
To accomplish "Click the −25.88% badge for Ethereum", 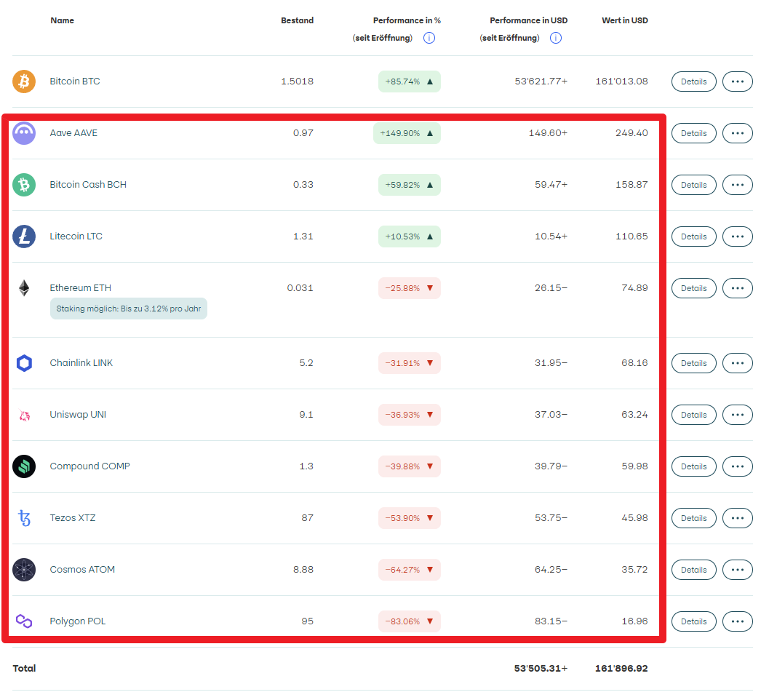I will pyautogui.click(x=410, y=288).
